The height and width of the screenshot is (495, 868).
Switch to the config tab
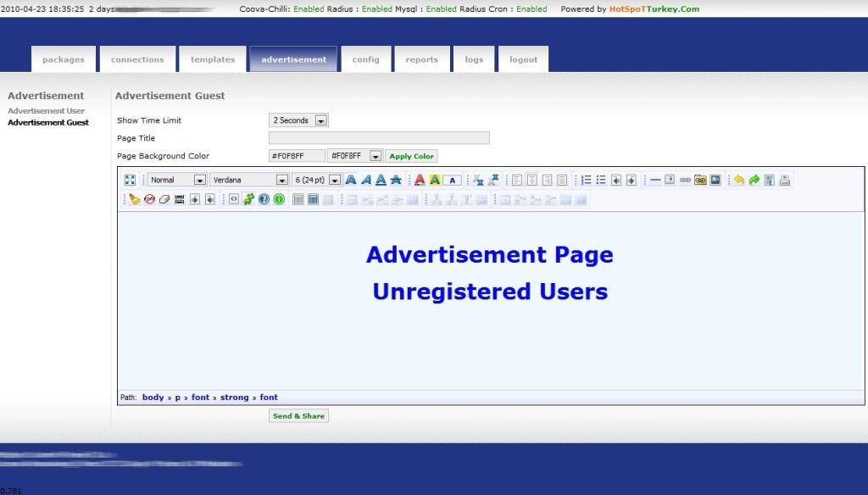tap(366, 59)
